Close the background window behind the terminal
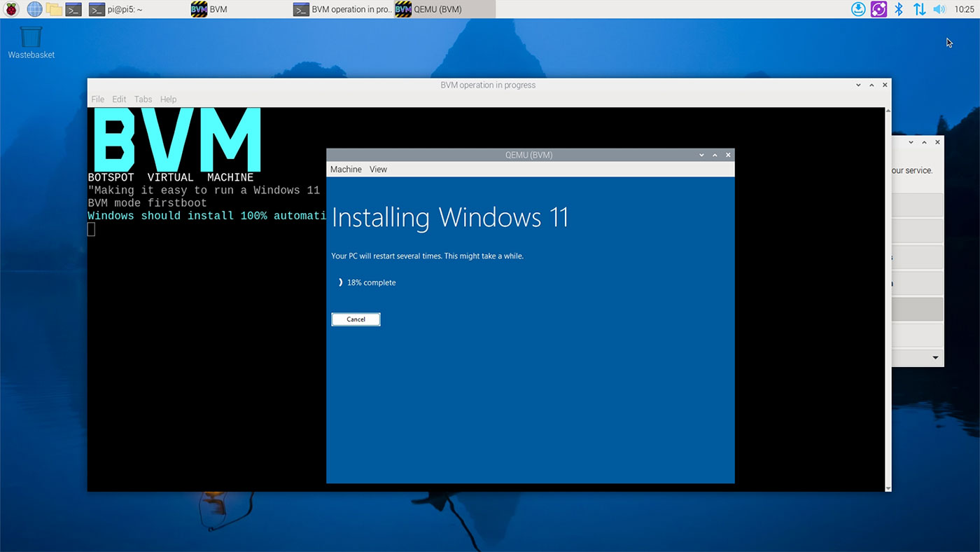This screenshot has width=980, height=552. point(937,142)
